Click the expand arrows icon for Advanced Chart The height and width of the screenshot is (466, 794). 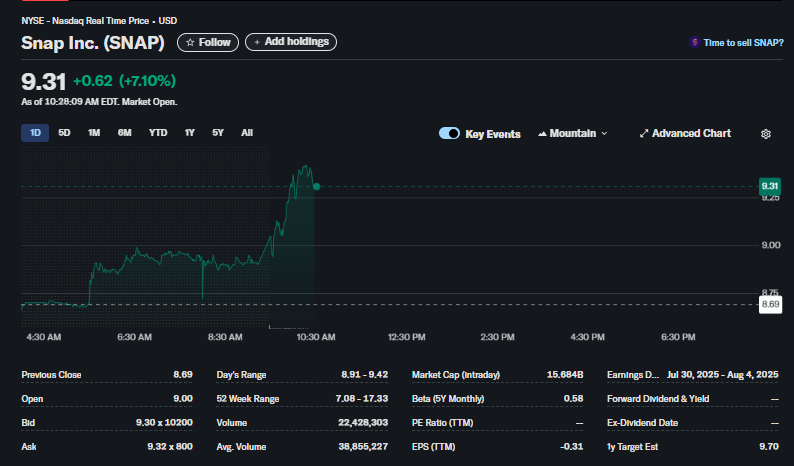pos(644,134)
